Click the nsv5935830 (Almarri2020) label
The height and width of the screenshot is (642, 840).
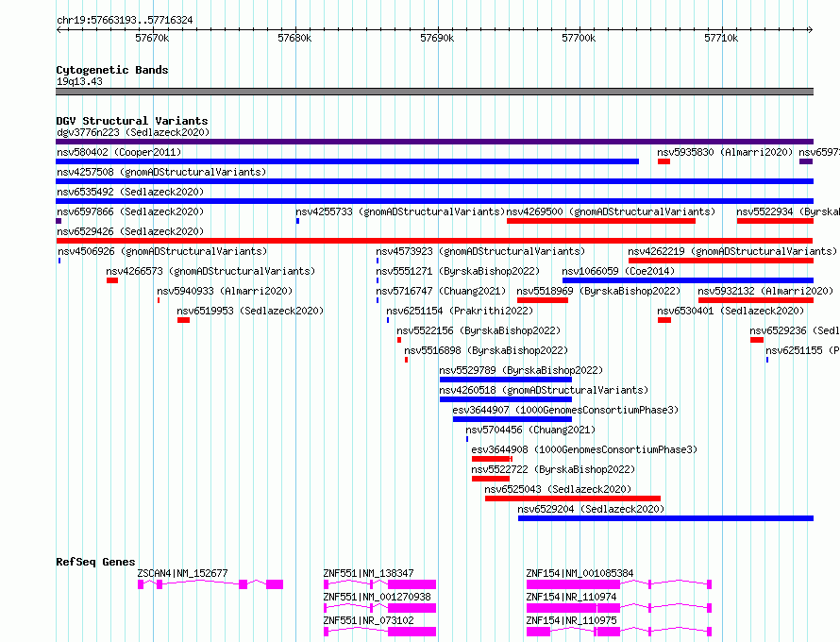click(725, 152)
